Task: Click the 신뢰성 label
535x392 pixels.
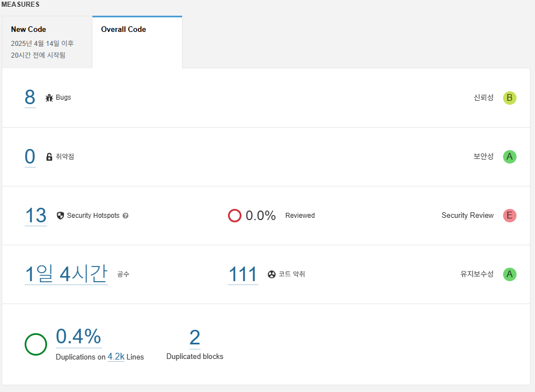Action: [483, 98]
